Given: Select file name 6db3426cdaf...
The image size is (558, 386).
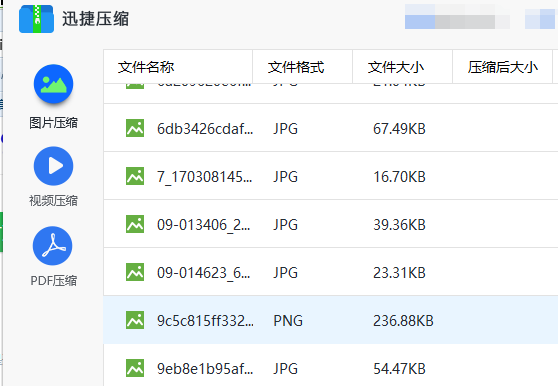Looking at the screenshot, I should pos(205,129).
